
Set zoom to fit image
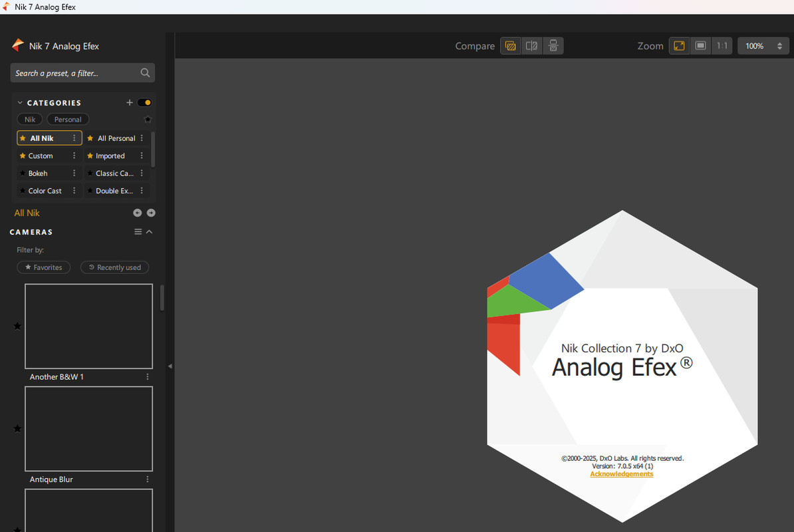[679, 46]
